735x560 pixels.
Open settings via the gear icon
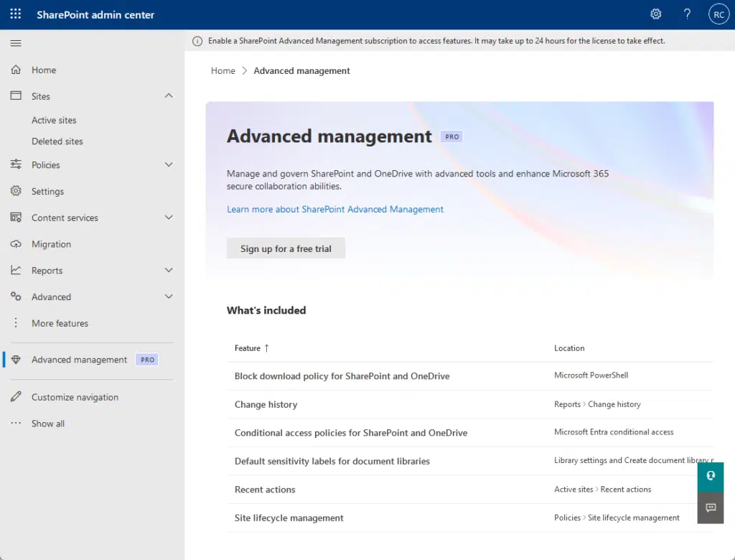(655, 14)
